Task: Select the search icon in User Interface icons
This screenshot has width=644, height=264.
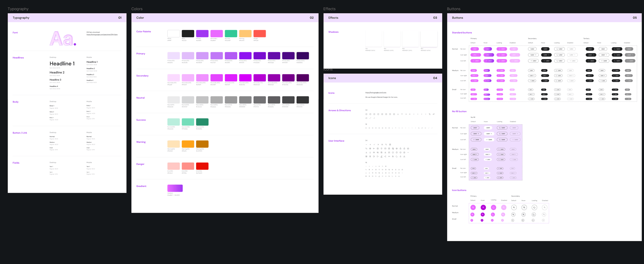Action: (x=386, y=145)
